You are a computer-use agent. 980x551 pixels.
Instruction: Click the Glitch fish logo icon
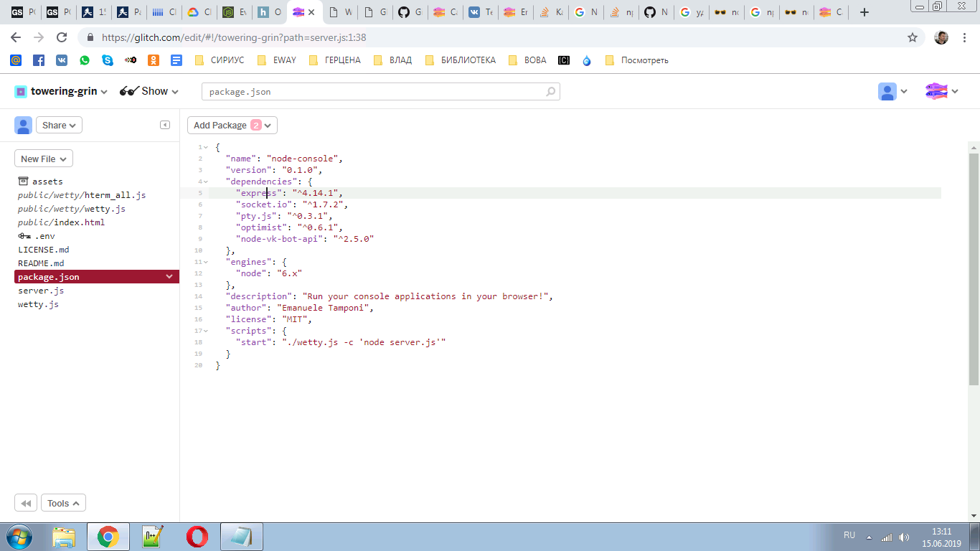pos(936,91)
